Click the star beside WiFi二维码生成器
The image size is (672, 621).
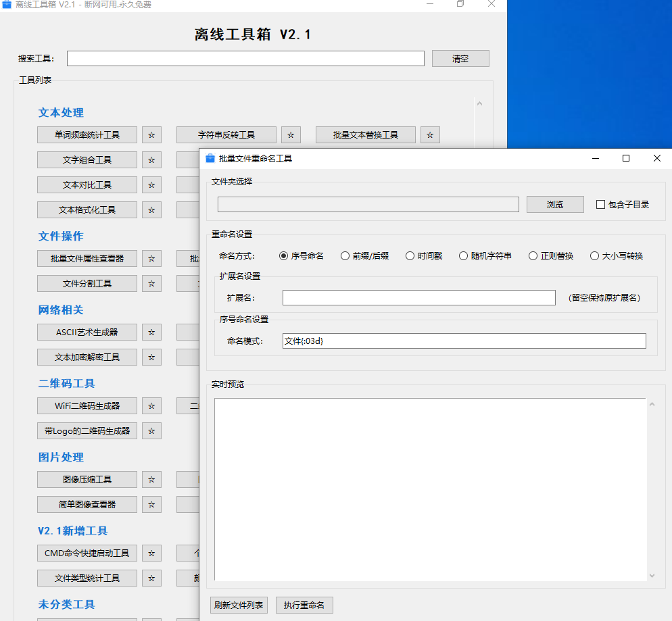(x=151, y=405)
